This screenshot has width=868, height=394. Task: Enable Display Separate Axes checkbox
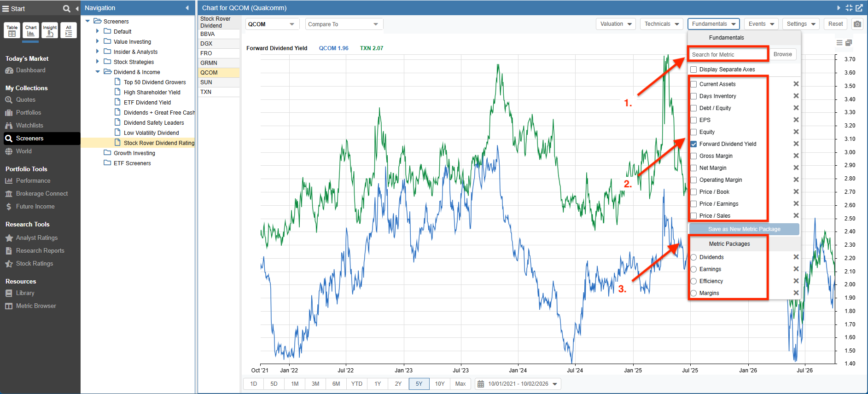coord(693,70)
